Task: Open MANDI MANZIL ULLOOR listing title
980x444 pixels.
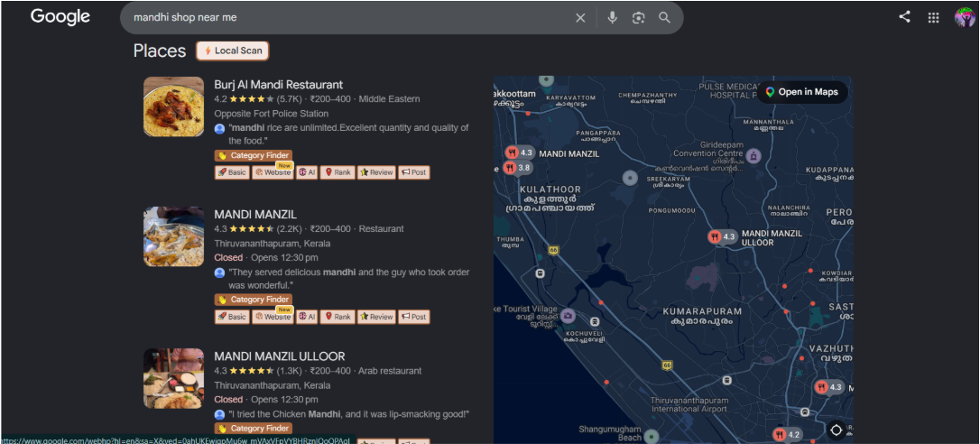Action: (x=280, y=356)
